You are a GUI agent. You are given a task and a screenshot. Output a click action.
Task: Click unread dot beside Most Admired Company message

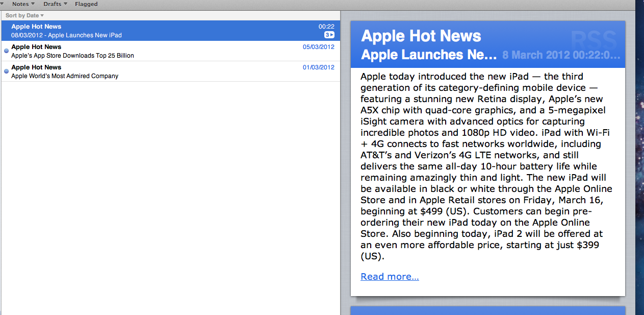tap(6, 70)
